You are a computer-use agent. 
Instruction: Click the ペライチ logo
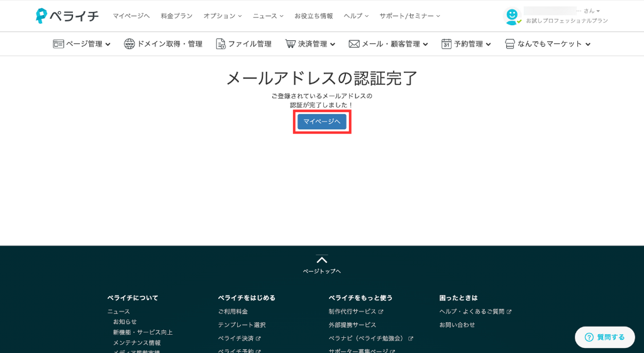(x=67, y=16)
